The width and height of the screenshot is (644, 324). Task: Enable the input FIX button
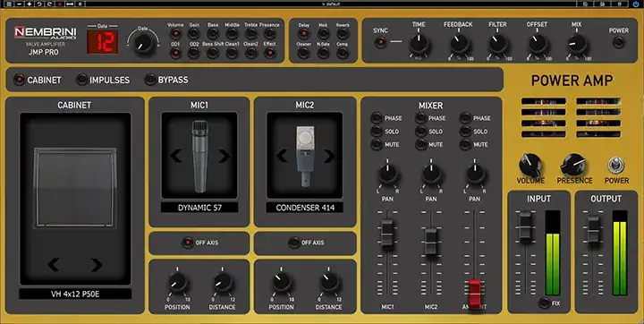point(545,303)
